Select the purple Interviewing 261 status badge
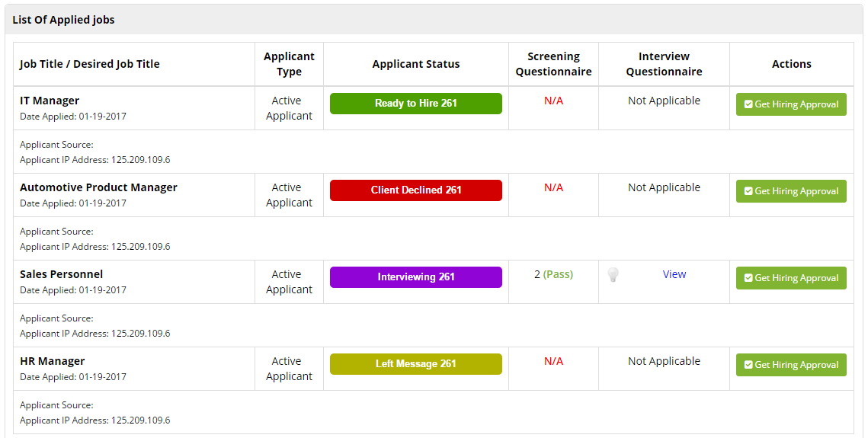Viewport: 868px width, 438px height. (x=416, y=277)
